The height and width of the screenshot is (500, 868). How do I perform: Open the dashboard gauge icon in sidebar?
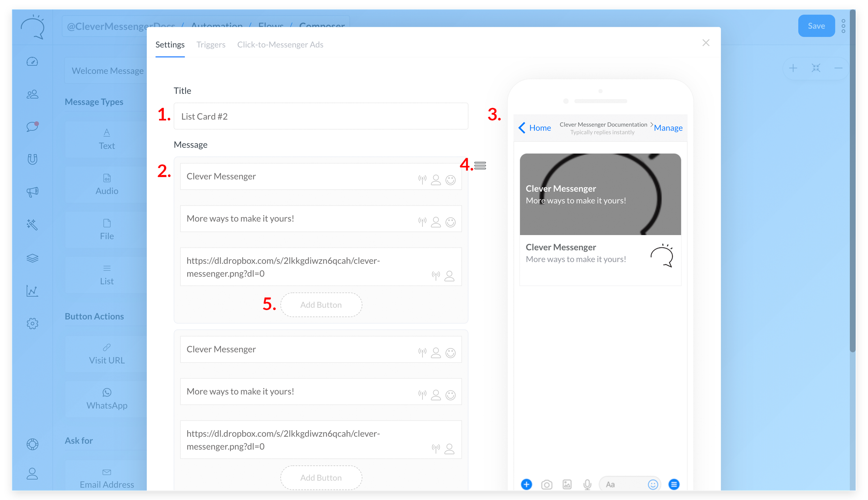(x=32, y=62)
